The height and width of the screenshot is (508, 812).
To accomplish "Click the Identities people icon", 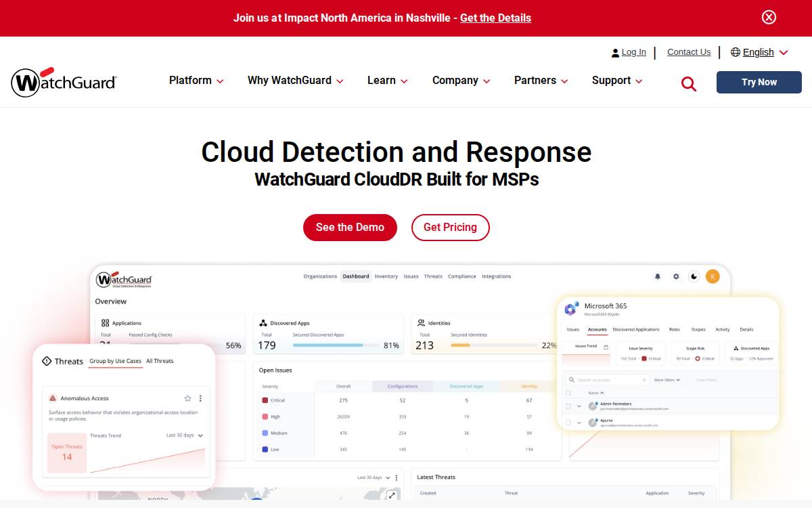I will [x=422, y=323].
